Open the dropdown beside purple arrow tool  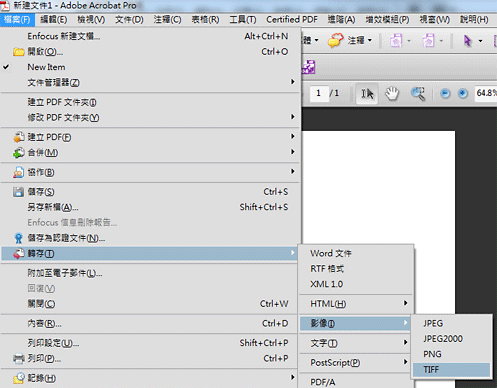[480, 41]
